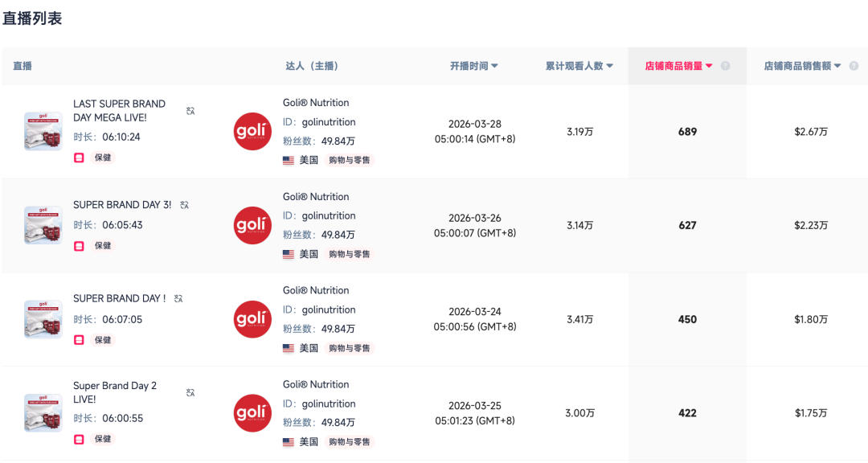Click the Goli avatar in the third row
868x463 pixels.
(252, 318)
